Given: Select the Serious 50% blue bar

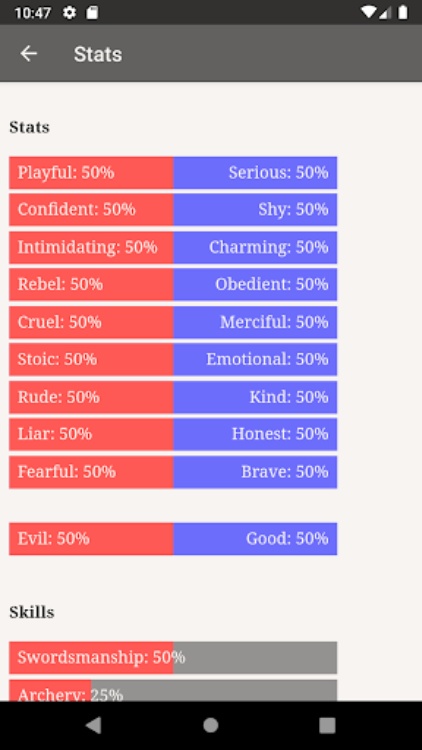Looking at the screenshot, I should (x=255, y=173).
